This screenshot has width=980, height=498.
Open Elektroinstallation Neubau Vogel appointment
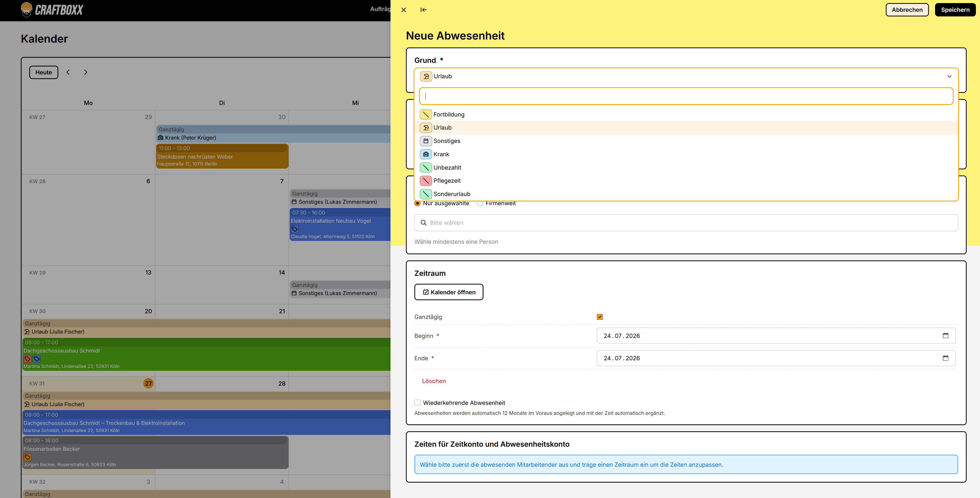340,224
